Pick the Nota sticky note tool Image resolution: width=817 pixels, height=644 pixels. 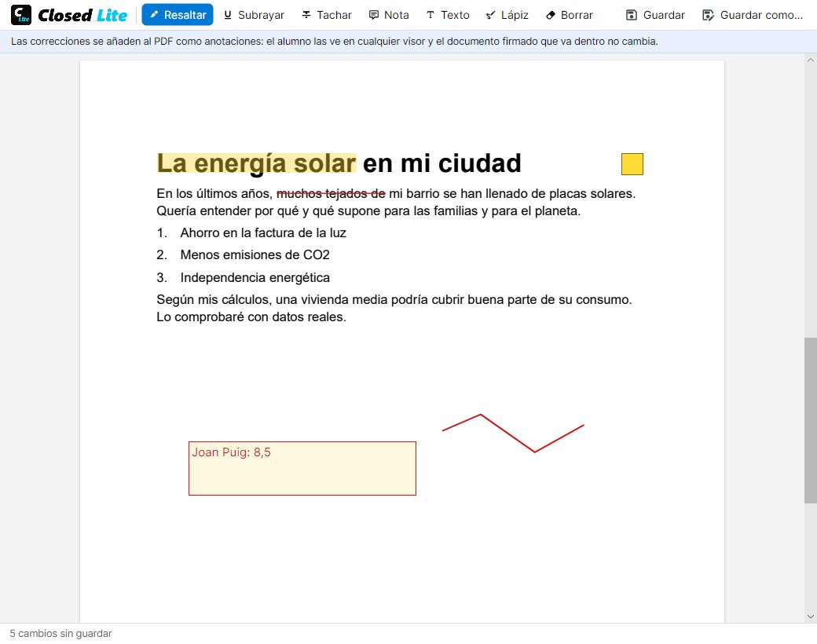[x=389, y=15]
